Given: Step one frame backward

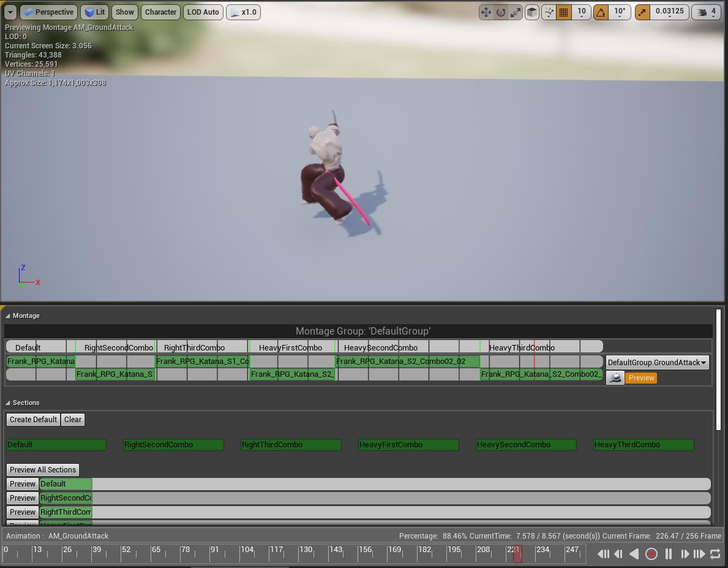Looking at the screenshot, I should click(618, 554).
